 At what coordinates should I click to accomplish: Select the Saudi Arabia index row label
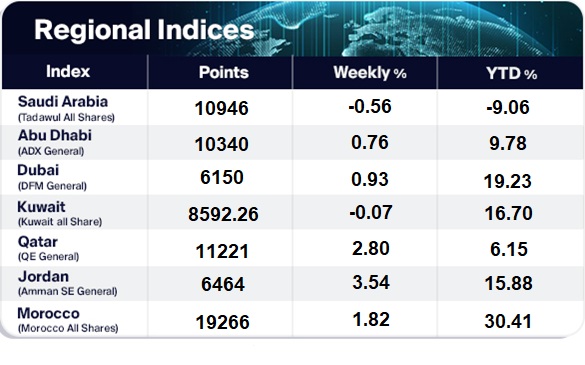coord(66,108)
